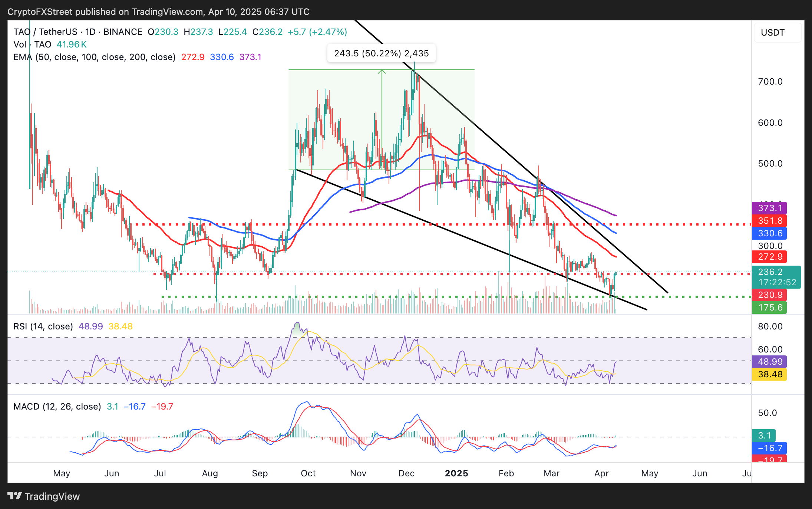Click the TradingView logo icon

14,496
